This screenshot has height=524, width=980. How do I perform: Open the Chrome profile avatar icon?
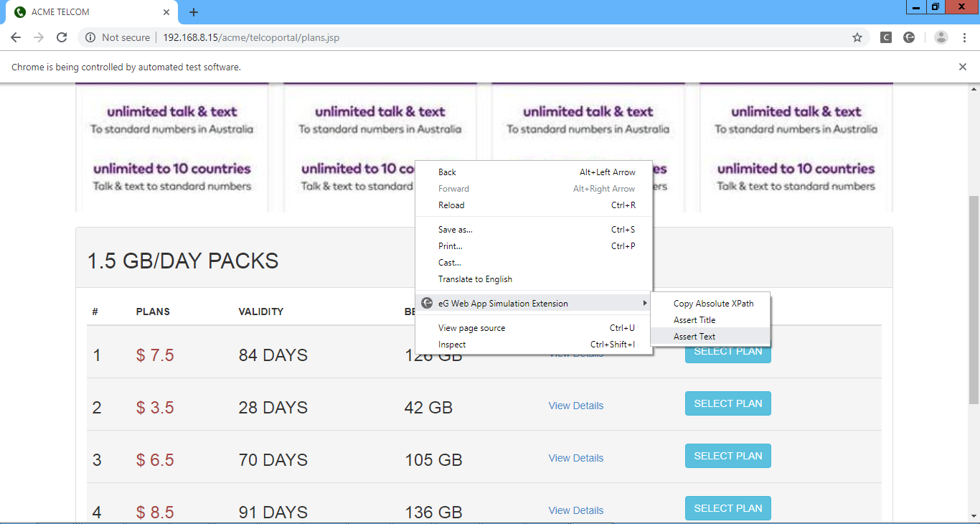pyautogui.click(x=941, y=37)
